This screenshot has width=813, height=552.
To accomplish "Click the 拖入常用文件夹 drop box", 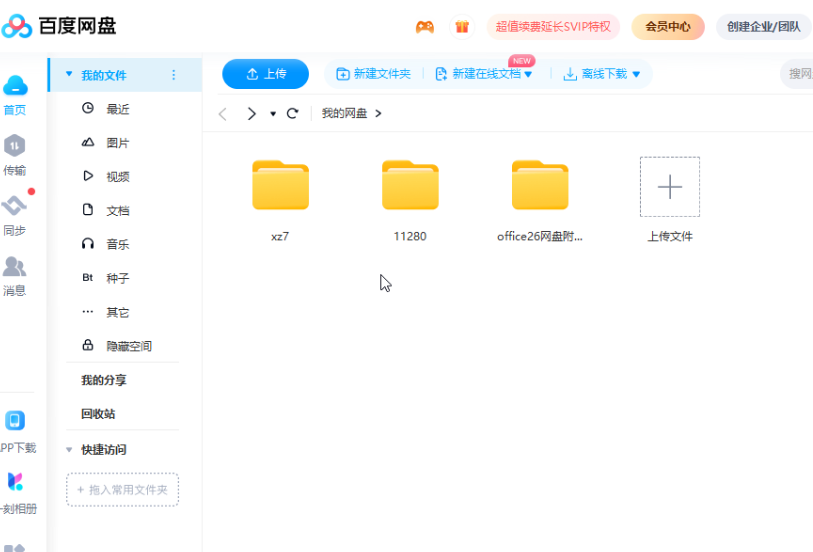I will pyautogui.click(x=122, y=489).
